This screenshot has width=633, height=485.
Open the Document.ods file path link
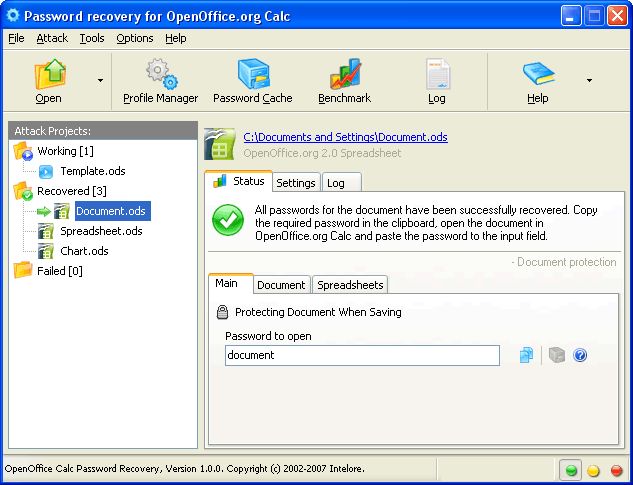click(x=346, y=137)
